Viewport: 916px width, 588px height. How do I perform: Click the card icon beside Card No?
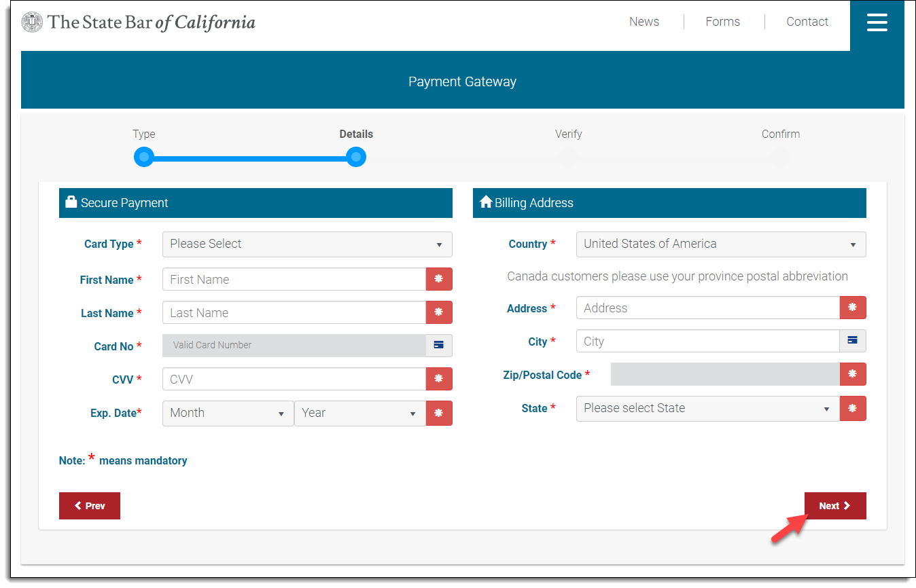click(x=439, y=346)
